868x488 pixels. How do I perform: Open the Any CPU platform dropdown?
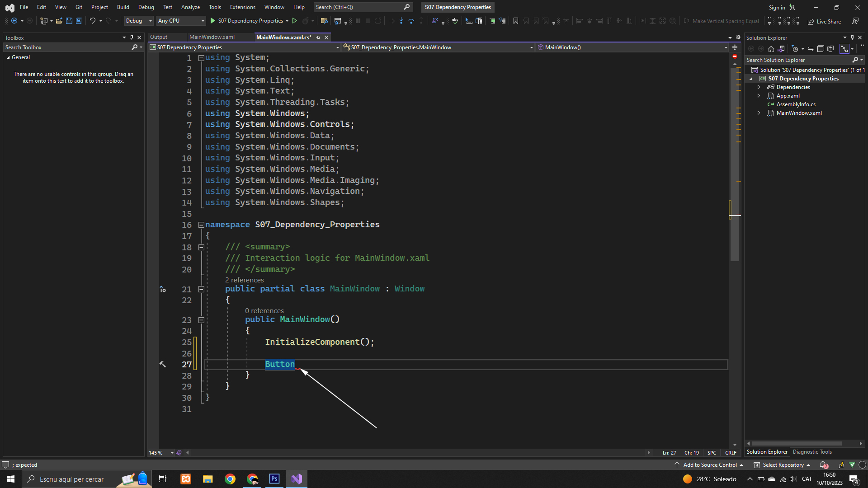click(181, 21)
